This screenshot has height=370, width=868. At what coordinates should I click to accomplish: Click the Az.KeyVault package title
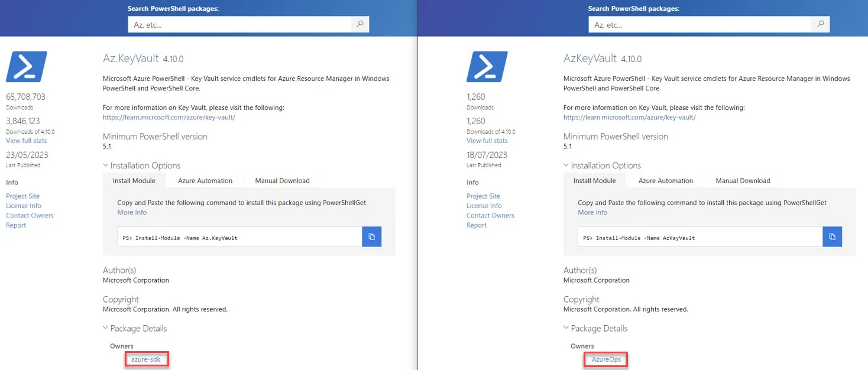(x=131, y=58)
